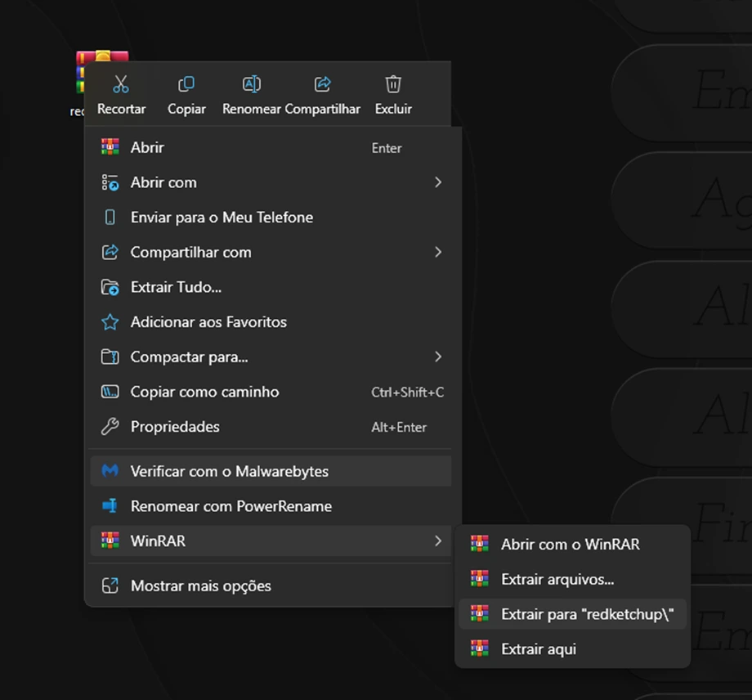
Task: Select Copiar como caminho
Action: point(204,392)
